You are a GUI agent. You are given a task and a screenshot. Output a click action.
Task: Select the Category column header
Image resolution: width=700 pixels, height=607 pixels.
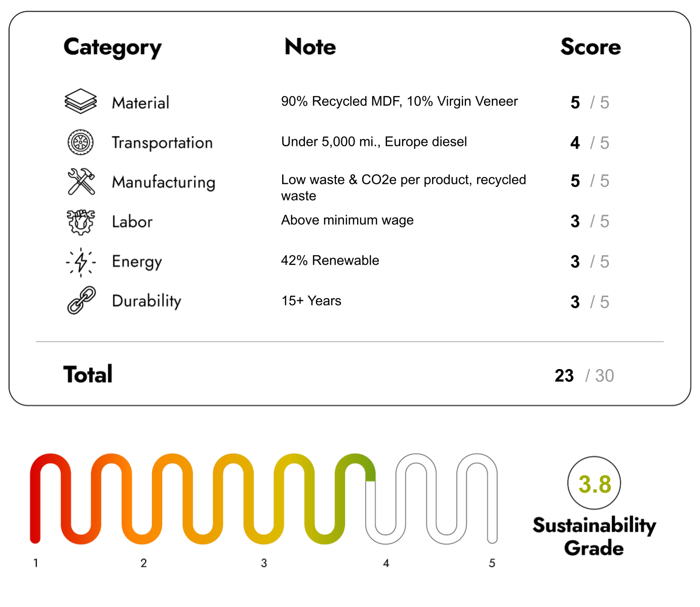[x=112, y=48]
